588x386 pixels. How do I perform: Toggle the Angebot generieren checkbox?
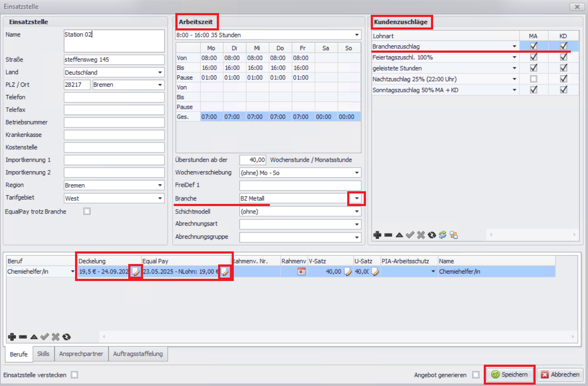[476, 375]
